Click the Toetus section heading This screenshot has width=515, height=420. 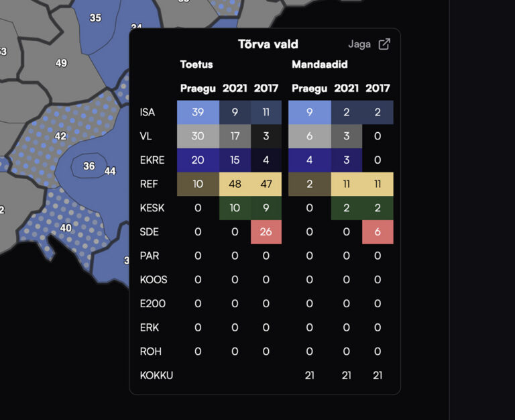coord(196,64)
